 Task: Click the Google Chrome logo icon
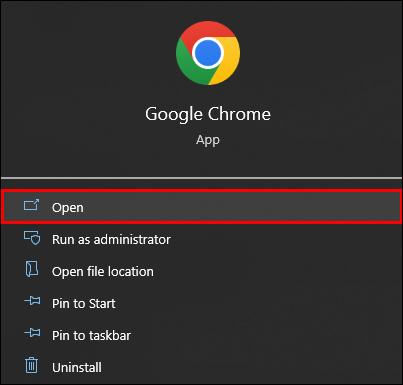pos(208,53)
